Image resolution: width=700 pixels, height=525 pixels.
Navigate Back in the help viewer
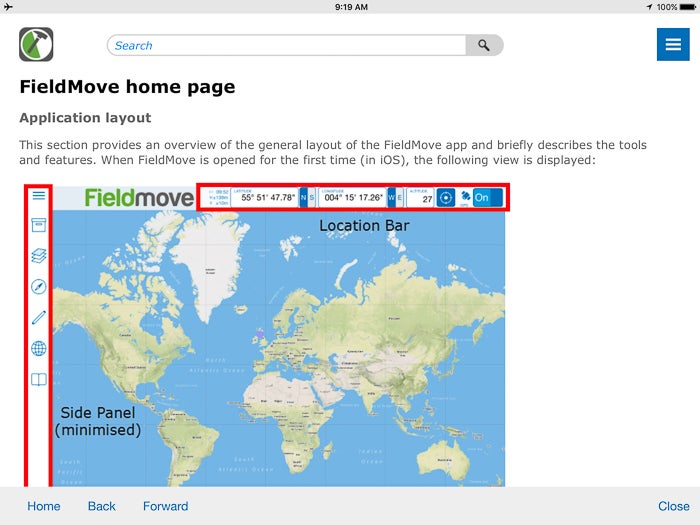coord(101,506)
